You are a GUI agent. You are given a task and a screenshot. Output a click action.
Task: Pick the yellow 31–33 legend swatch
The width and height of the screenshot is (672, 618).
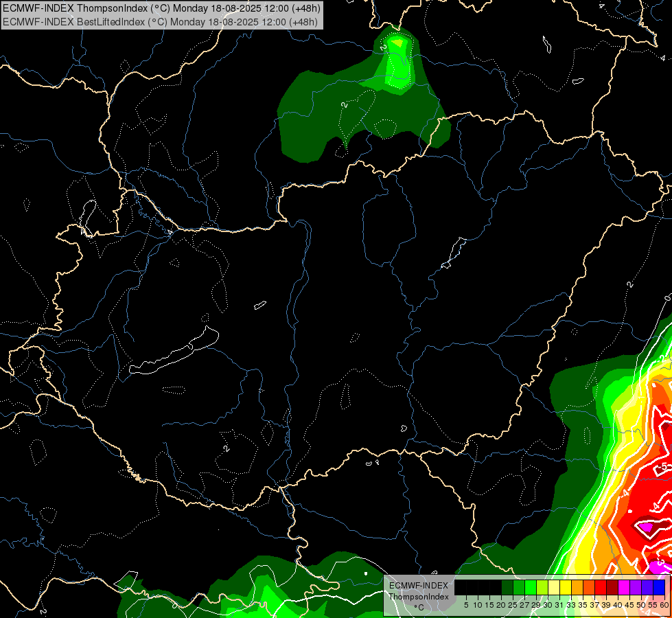[x=566, y=587]
